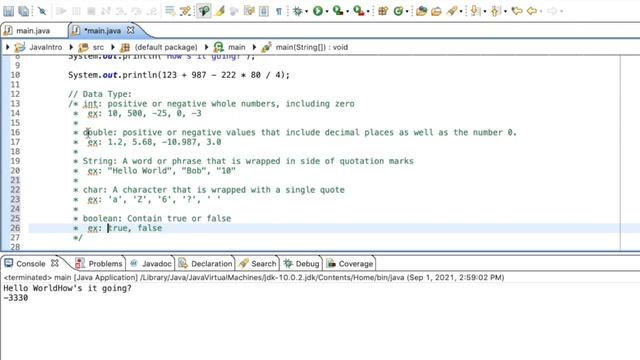Click the Open Task folder icon
Screen dimensions: 640x360
coord(436,11)
